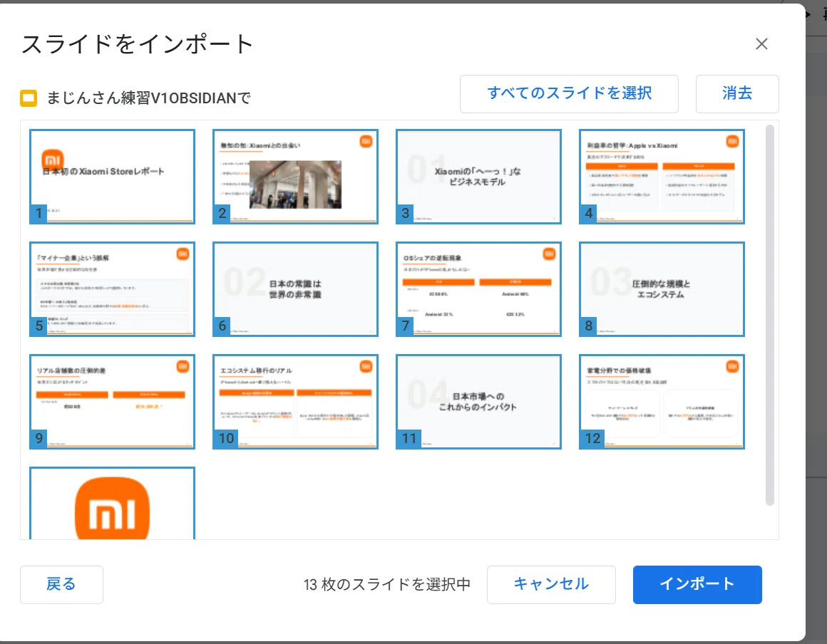Click the 13 枚のスライドを選択中 status text
Image resolution: width=827 pixels, height=644 pixels.
coord(386,584)
